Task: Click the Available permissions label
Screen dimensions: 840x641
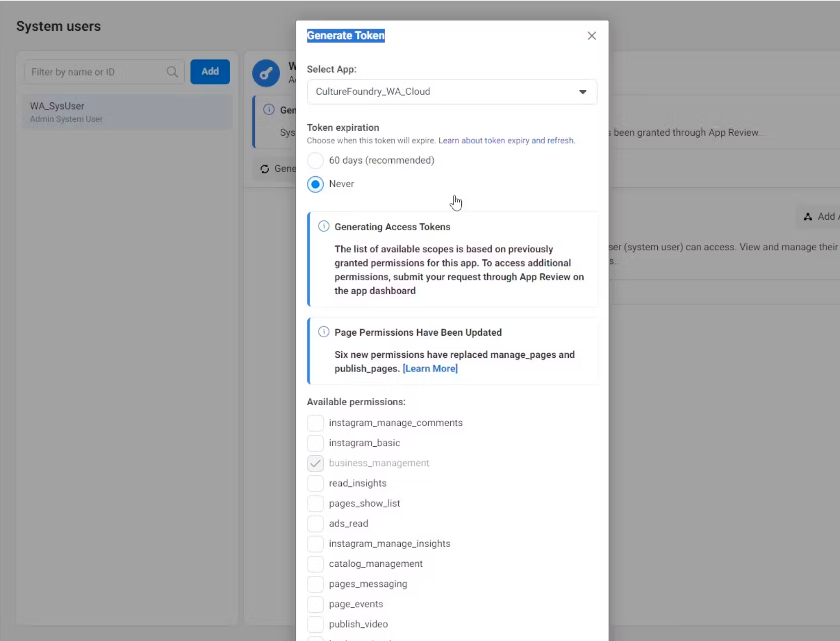Action: [356, 402]
